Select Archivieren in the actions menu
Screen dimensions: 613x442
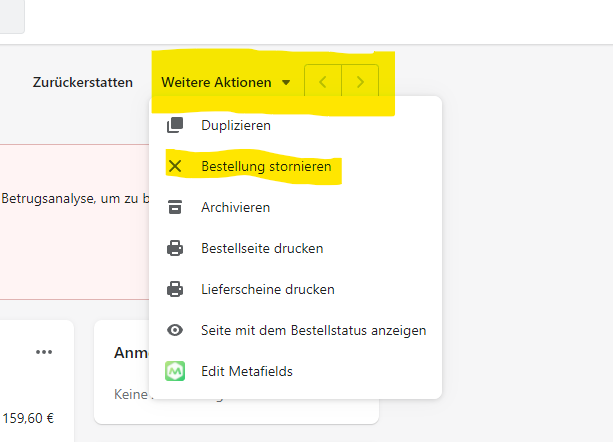235,207
